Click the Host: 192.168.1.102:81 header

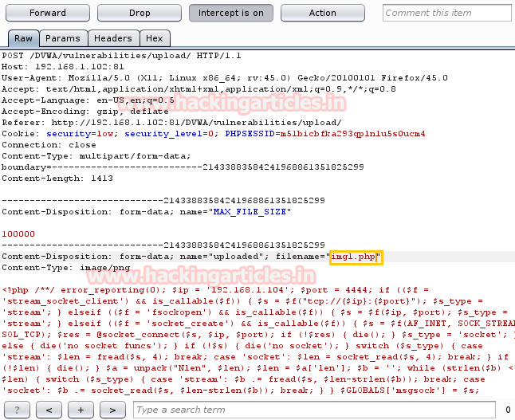pos(63,67)
